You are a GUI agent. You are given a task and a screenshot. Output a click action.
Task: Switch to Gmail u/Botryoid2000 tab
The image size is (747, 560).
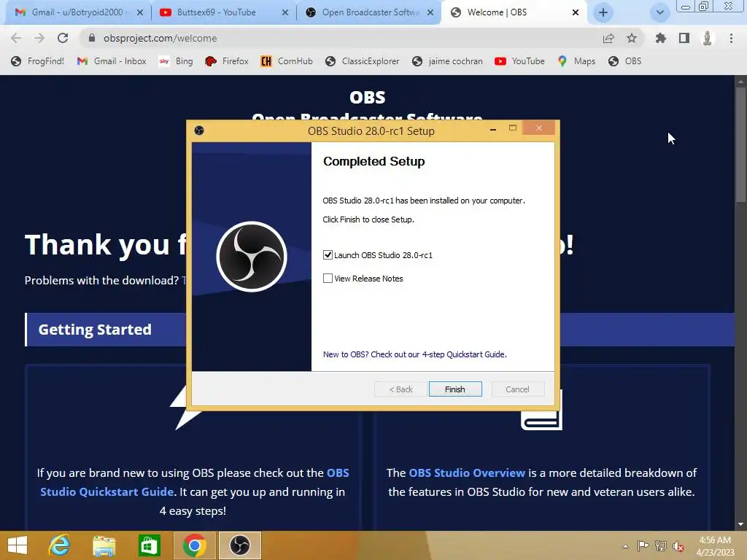point(76,12)
